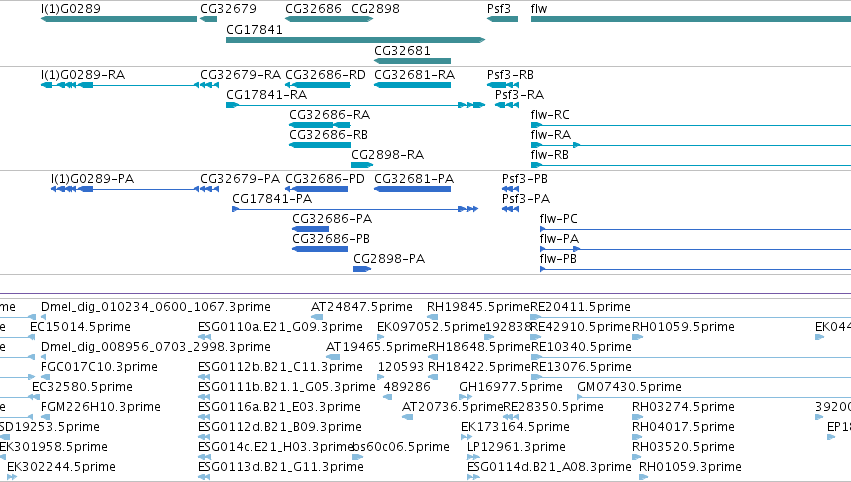Select the CG17841-RA transcript

(x=355, y=105)
